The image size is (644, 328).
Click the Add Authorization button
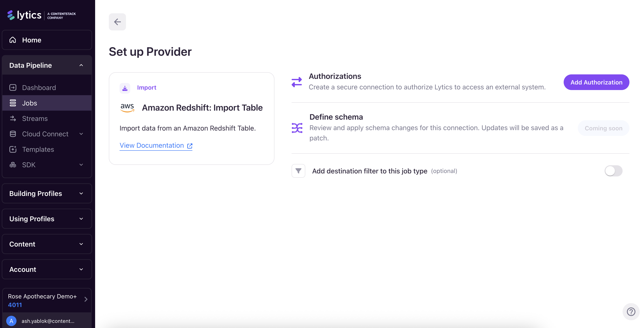(x=596, y=82)
